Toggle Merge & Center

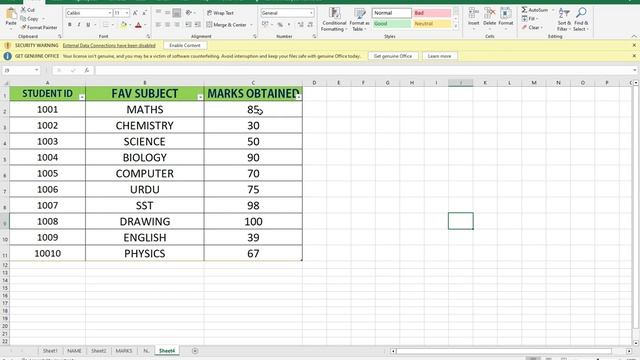coord(227,25)
